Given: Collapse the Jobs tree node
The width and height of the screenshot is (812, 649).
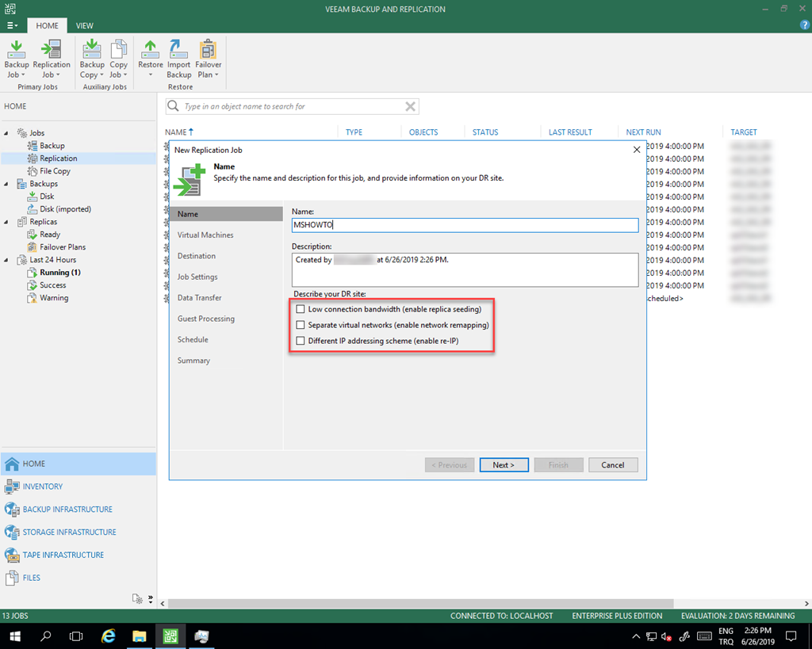Looking at the screenshot, I should tap(6, 133).
